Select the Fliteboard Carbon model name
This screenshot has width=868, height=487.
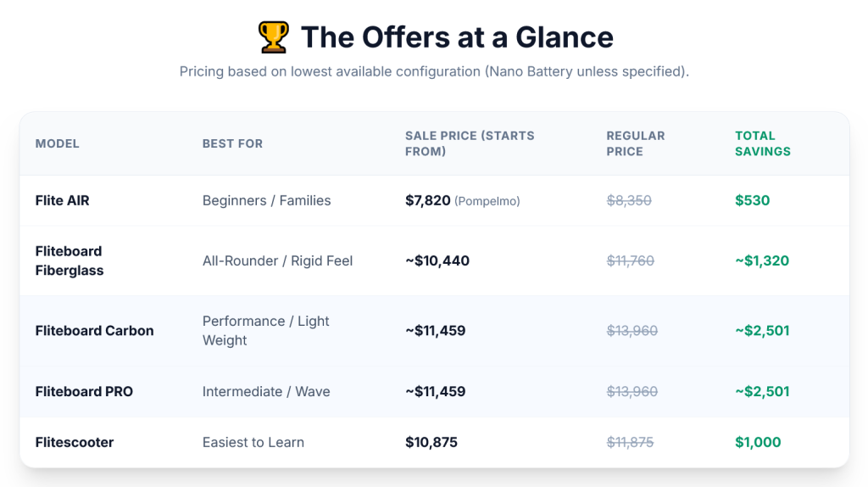pos(94,331)
